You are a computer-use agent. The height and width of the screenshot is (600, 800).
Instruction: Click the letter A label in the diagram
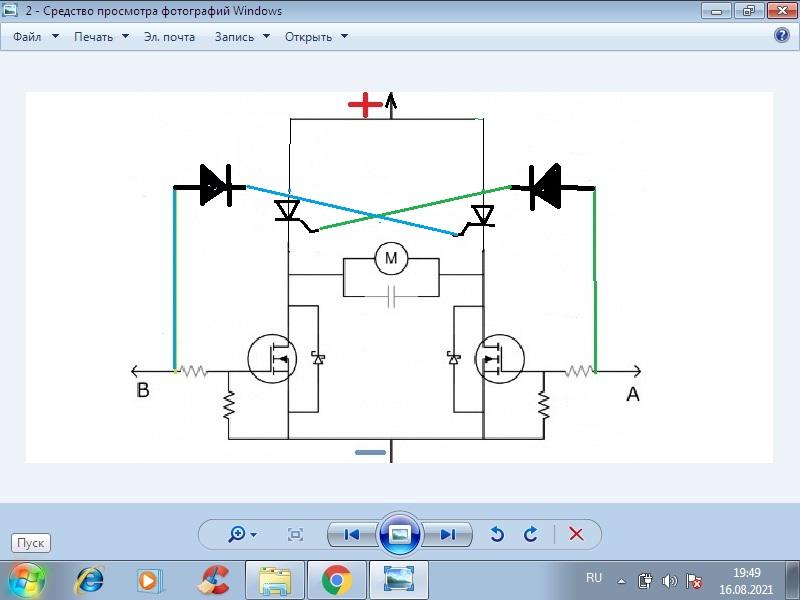(633, 394)
